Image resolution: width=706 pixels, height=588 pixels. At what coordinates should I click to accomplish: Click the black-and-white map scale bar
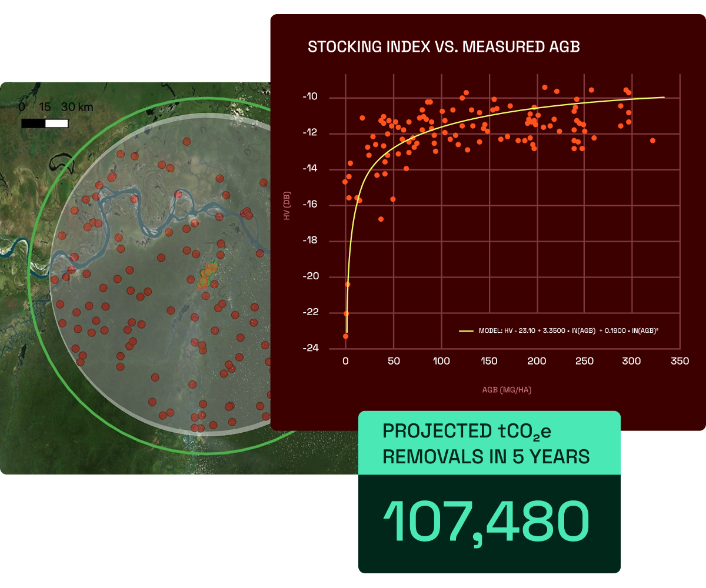45,123
